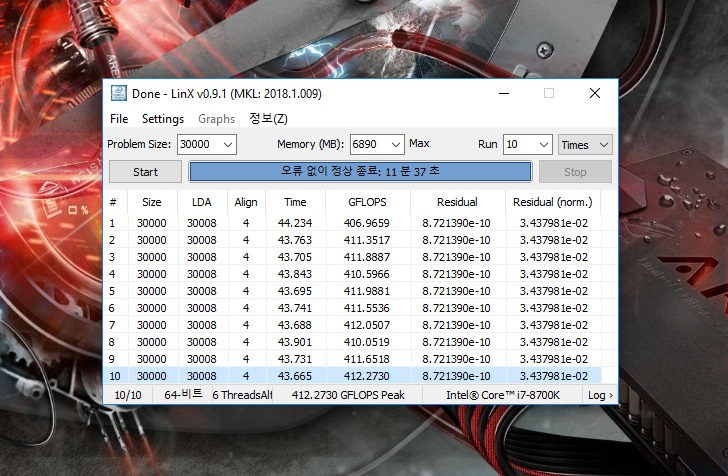This screenshot has width=728, height=476.
Task: Click the Stop button
Action: coord(575,172)
